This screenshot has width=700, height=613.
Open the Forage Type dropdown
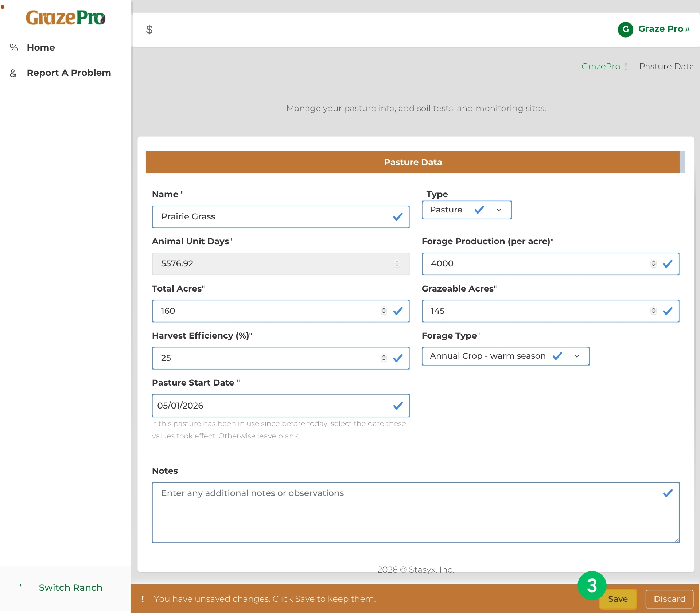click(505, 356)
